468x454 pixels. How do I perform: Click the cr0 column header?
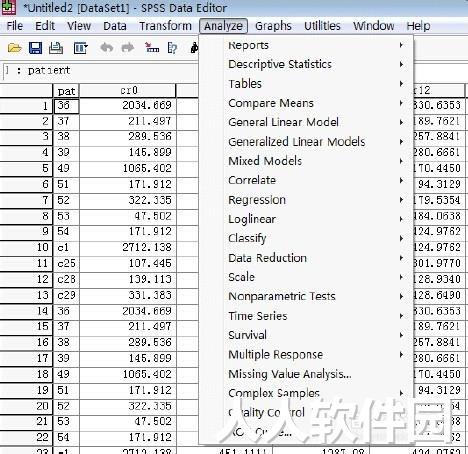pyautogui.click(x=128, y=91)
